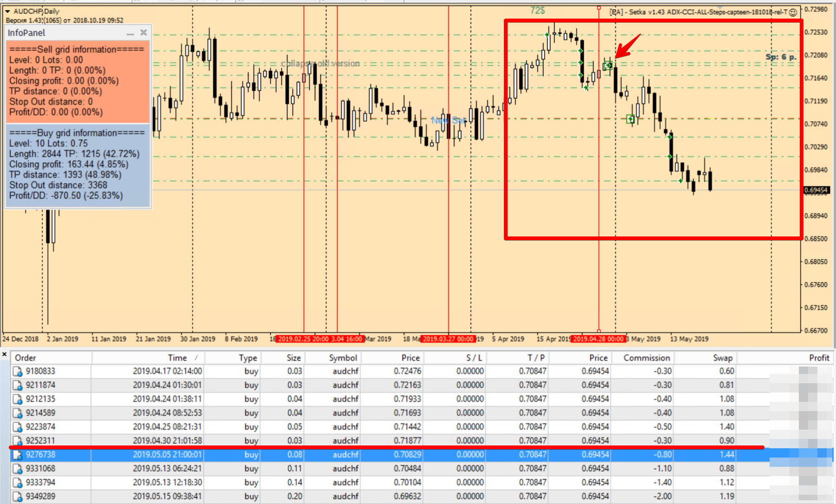Click open price 0.70484 cell
The image size is (836, 504).
tap(407, 469)
